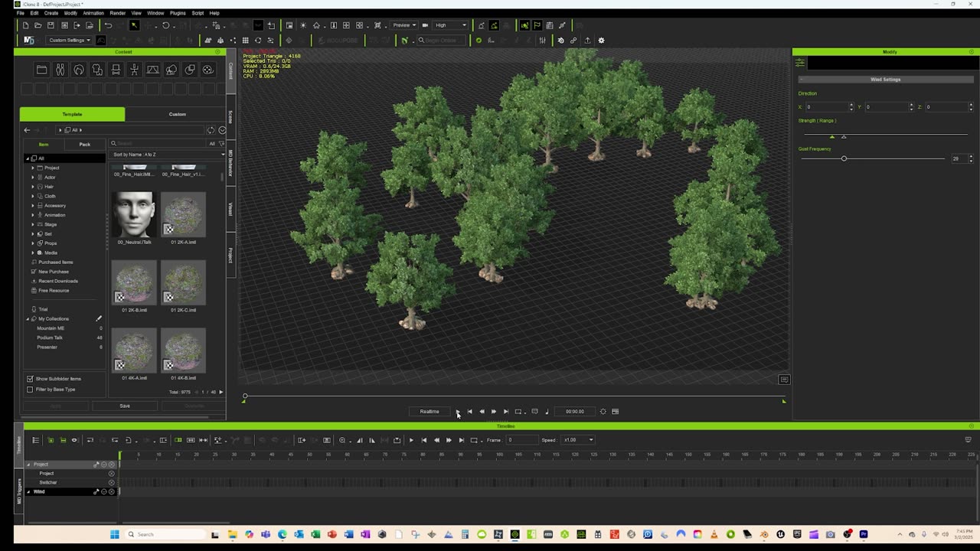The width and height of the screenshot is (980, 551).
Task: Click the timeline toolbar Play button
Action: [411, 440]
